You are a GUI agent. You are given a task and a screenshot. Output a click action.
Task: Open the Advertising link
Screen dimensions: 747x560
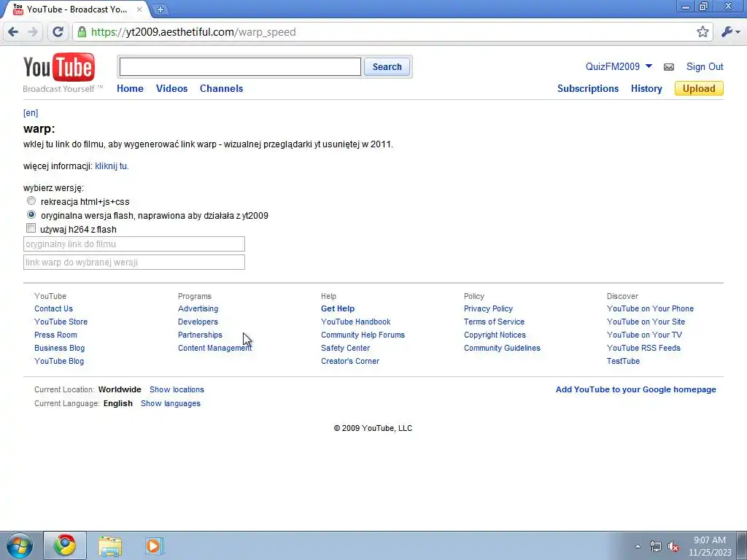pos(198,308)
